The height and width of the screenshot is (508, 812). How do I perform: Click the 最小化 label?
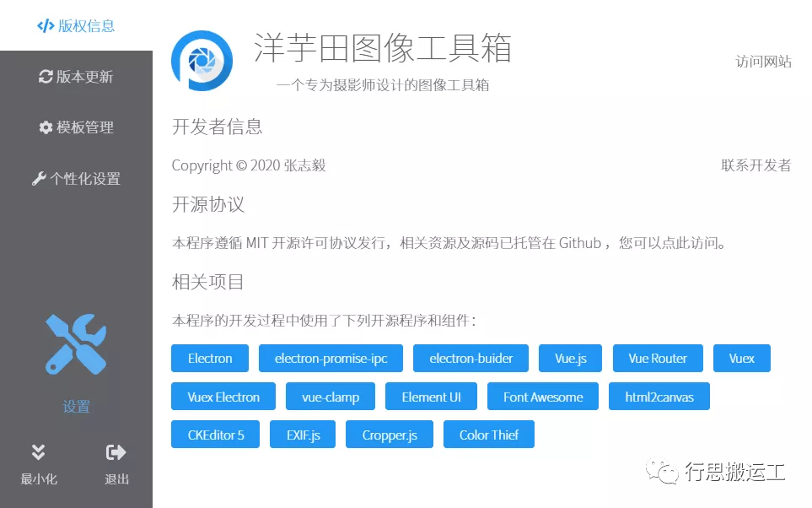(x=38, y=479)
